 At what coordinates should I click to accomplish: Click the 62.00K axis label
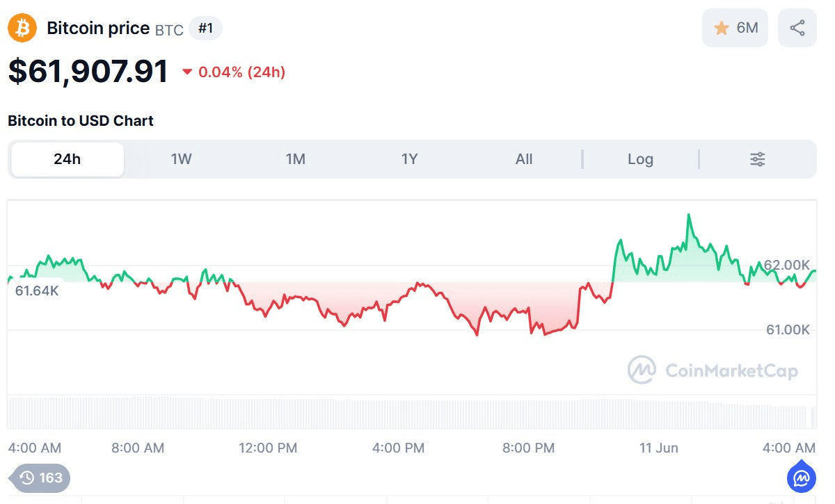coord(787,265)
